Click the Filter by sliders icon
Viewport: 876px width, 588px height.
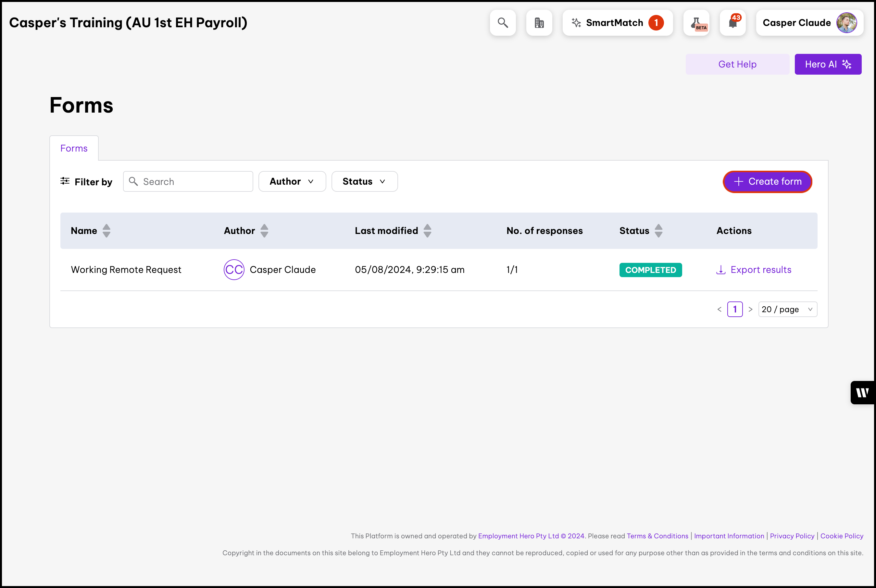[x=65, y=181]
